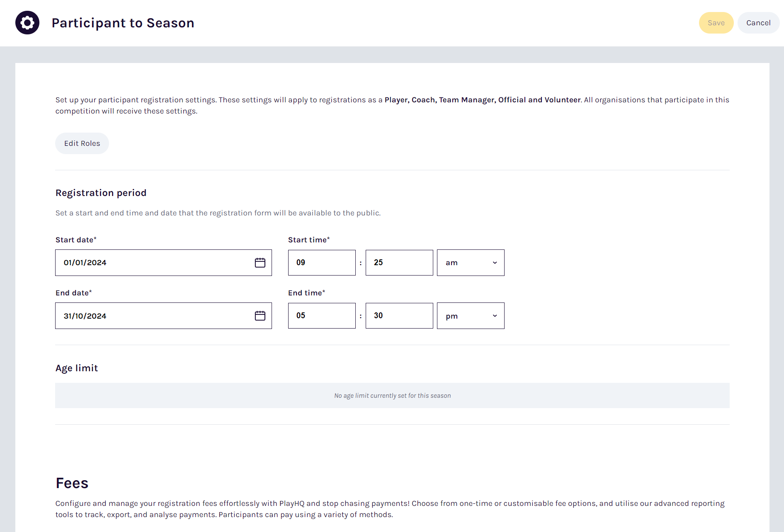
Task: Click the chevron on the am dropdown
Action: [494, 262]
